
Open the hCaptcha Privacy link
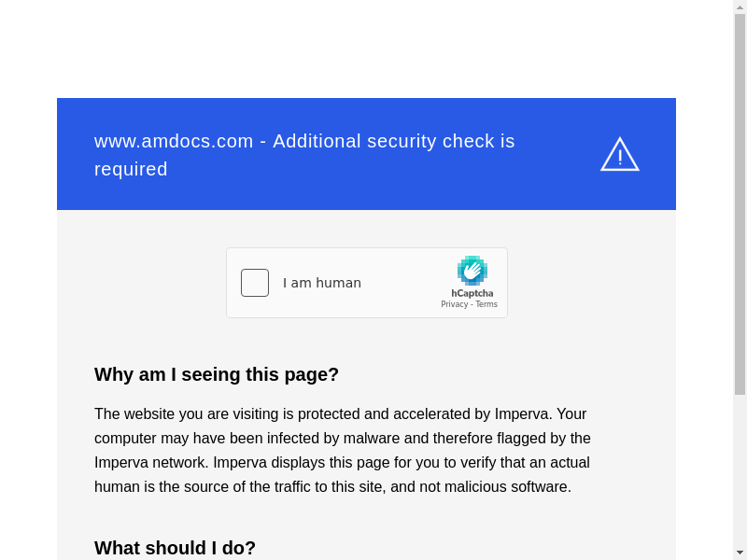(454, 304)
